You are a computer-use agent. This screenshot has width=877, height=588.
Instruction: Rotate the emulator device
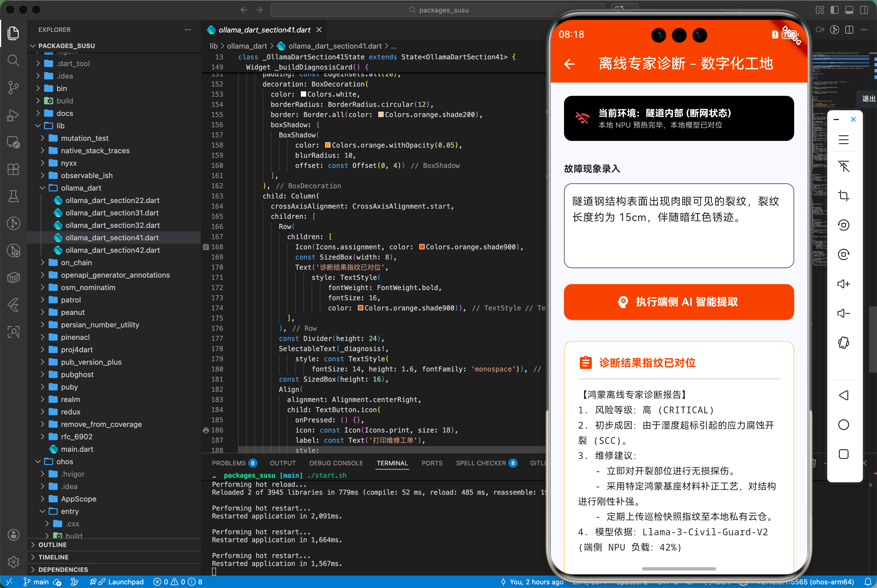point(844,343)
